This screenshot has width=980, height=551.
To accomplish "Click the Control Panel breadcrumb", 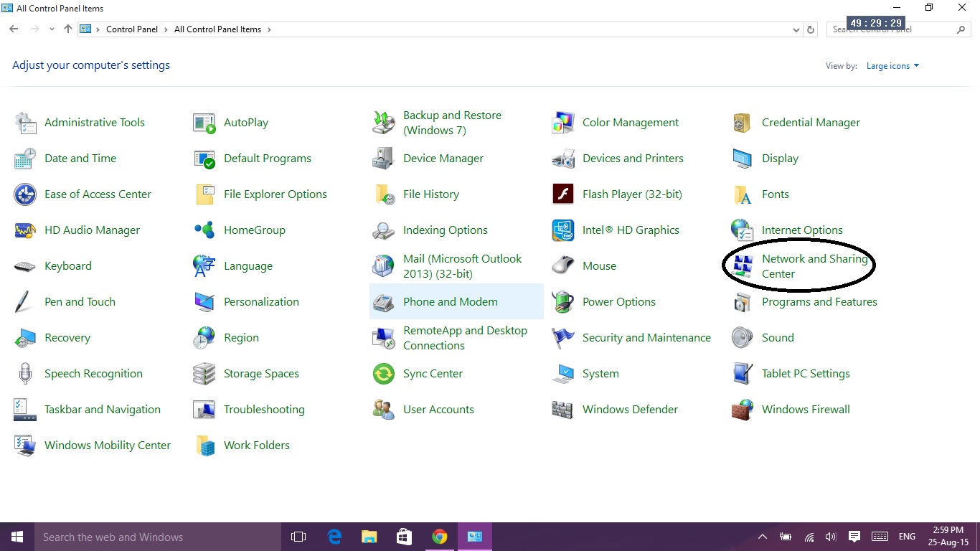I will click(131, 29).
